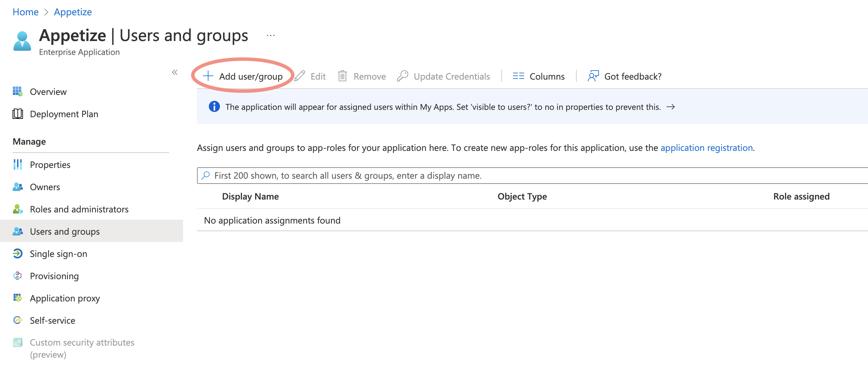This screenshot has height=372, width=868.
Task: Click the Got feedback person icon
Action: tap(593, 76)
